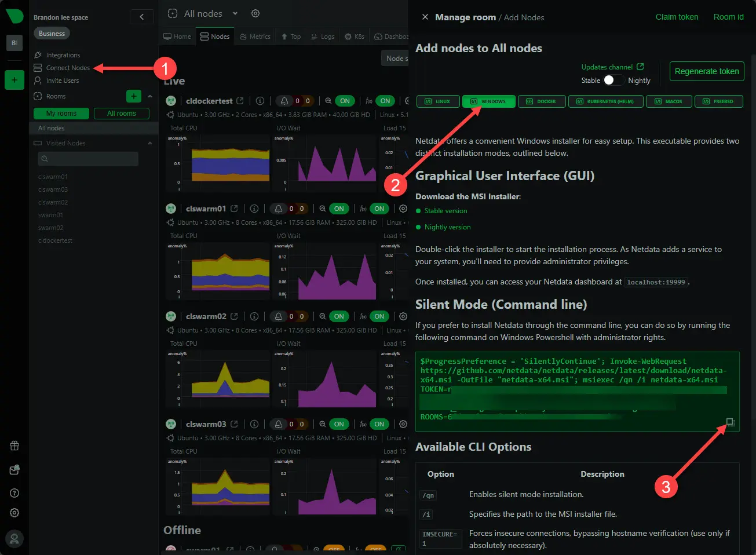Viewport: 756px width, 555px height.
Task: Show My rooms list
Action: coord(61,114)
